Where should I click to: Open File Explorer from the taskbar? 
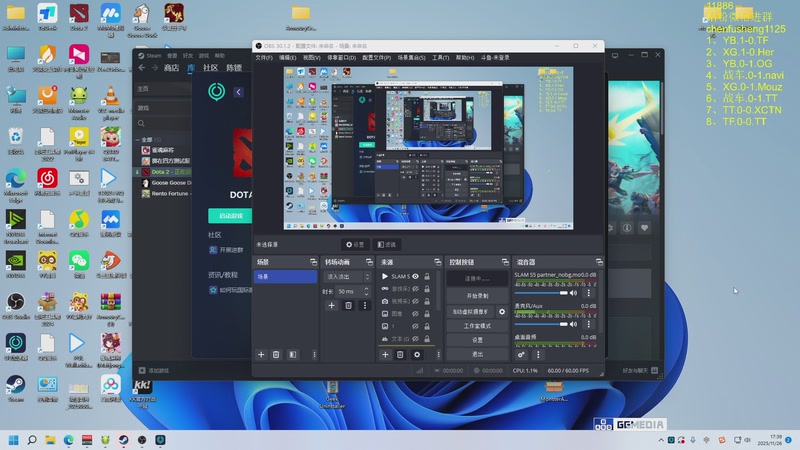click(50, 440)
